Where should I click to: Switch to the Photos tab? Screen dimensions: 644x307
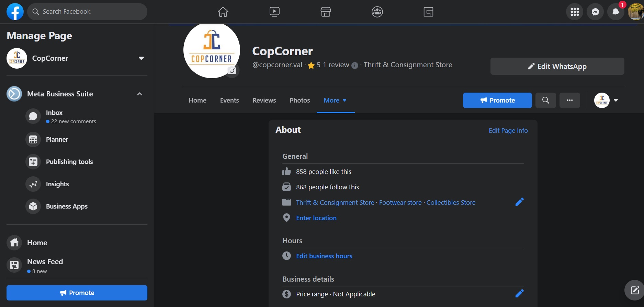[x=300, y=101]
